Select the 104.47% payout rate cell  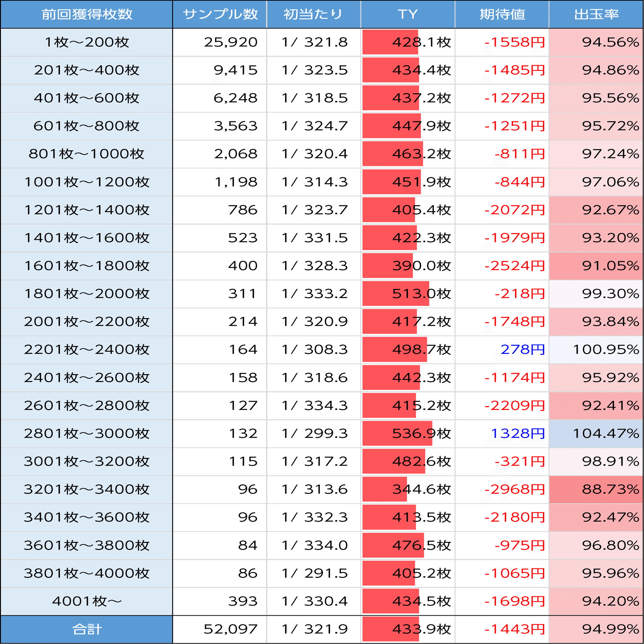click(605, 434)
